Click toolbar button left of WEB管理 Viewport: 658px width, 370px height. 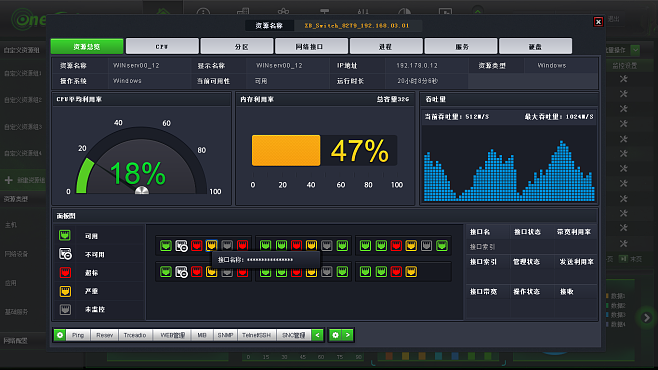point(135,335)
